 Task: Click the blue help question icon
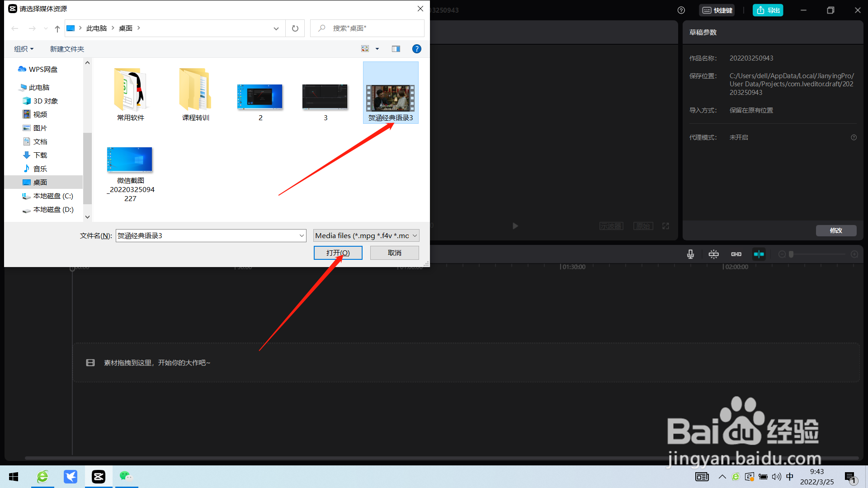[x=416, y=49]
